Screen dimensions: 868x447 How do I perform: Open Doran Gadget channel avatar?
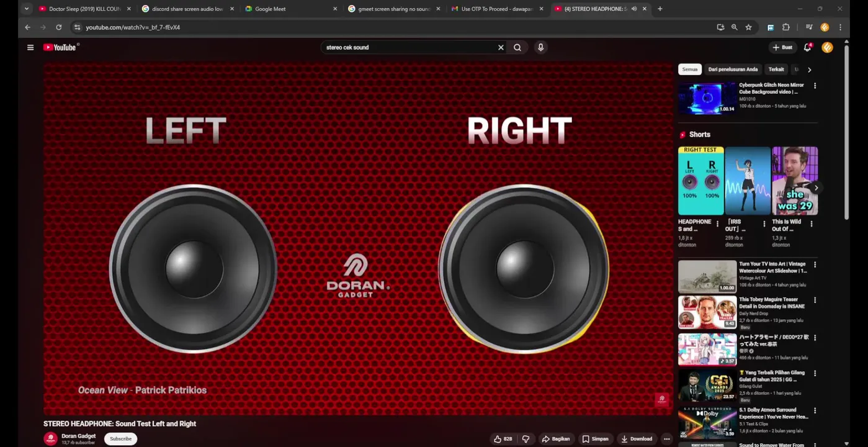click(x=50, y=439)
